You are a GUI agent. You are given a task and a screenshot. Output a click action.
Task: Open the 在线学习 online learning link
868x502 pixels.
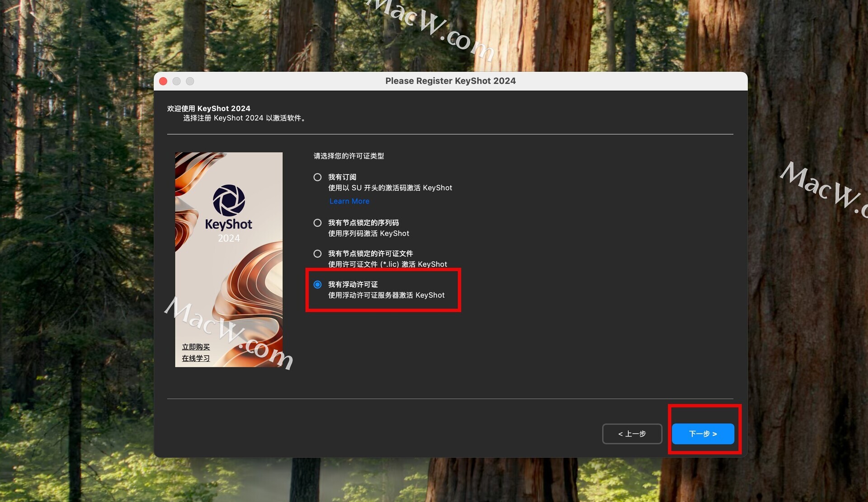pyautogui.click(x=196, y=358)
